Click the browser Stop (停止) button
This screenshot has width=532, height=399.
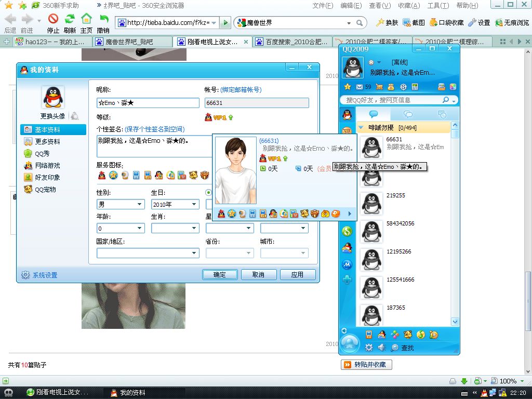(x=53, y=23)
